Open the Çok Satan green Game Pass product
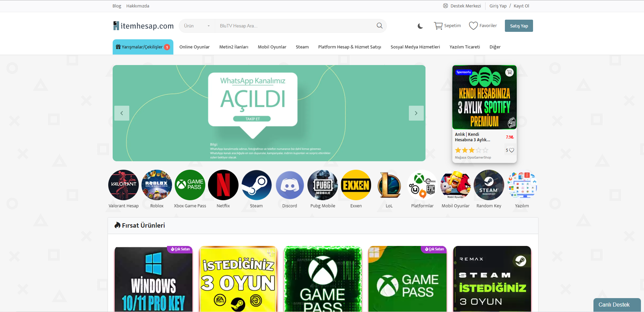644x312 pixels. tap(408, 279)
